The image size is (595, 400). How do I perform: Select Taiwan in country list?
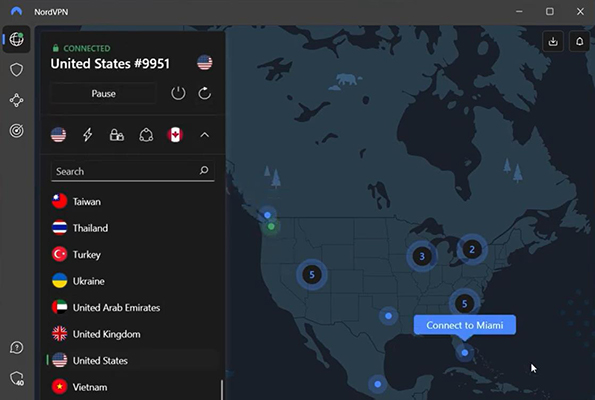coord(132,202)
